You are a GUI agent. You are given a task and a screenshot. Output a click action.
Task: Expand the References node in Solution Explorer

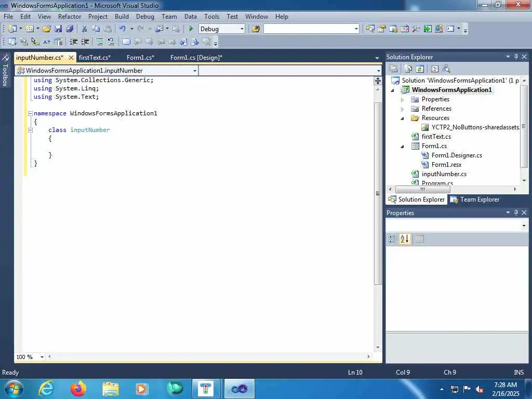point(403,109)
